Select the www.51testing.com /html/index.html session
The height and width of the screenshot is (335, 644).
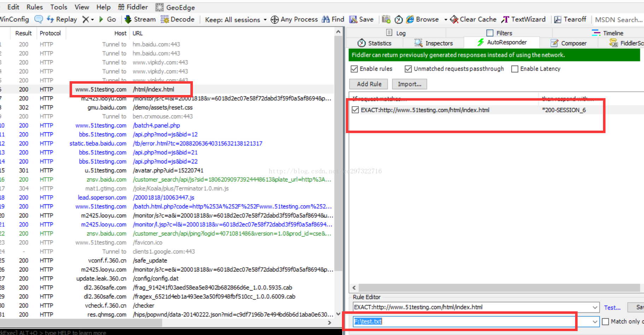pyautogui.click(x=167, y=89)
